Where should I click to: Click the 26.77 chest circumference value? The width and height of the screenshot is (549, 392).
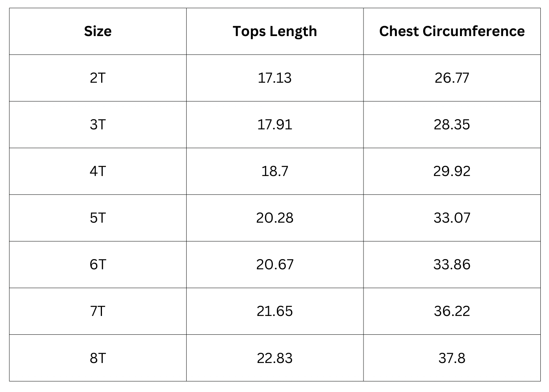(x=452, y=78)
